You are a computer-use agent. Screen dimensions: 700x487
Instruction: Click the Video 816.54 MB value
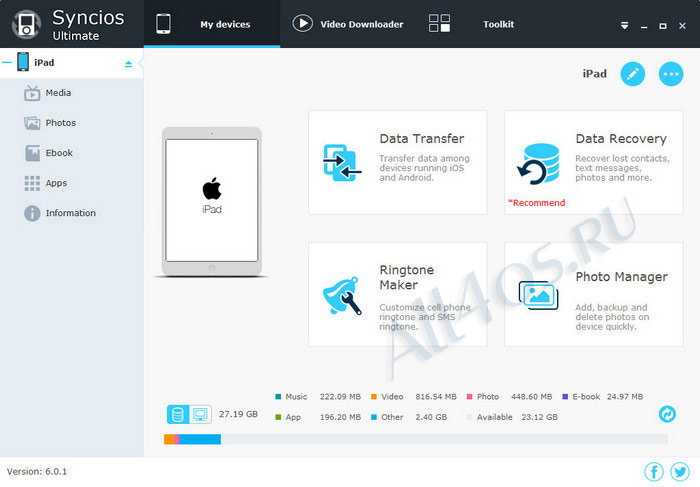[436, 396]
